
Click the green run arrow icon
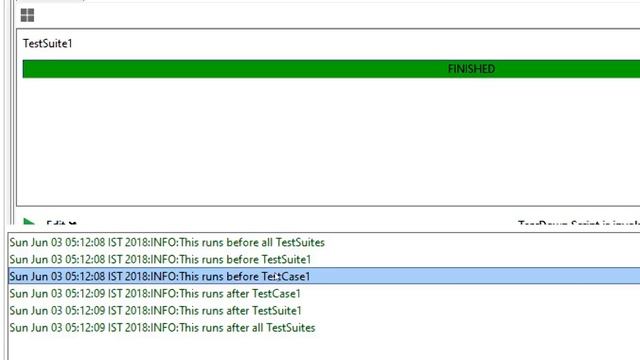tap(29, 221)
